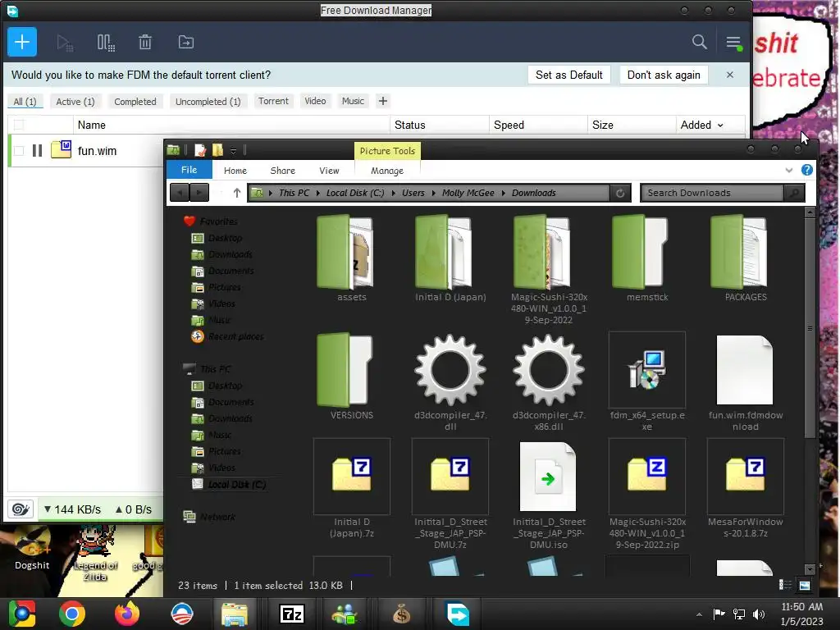Select d3dcompiler_47.dll file
The image size is (840, 630).
pos(450,381)
